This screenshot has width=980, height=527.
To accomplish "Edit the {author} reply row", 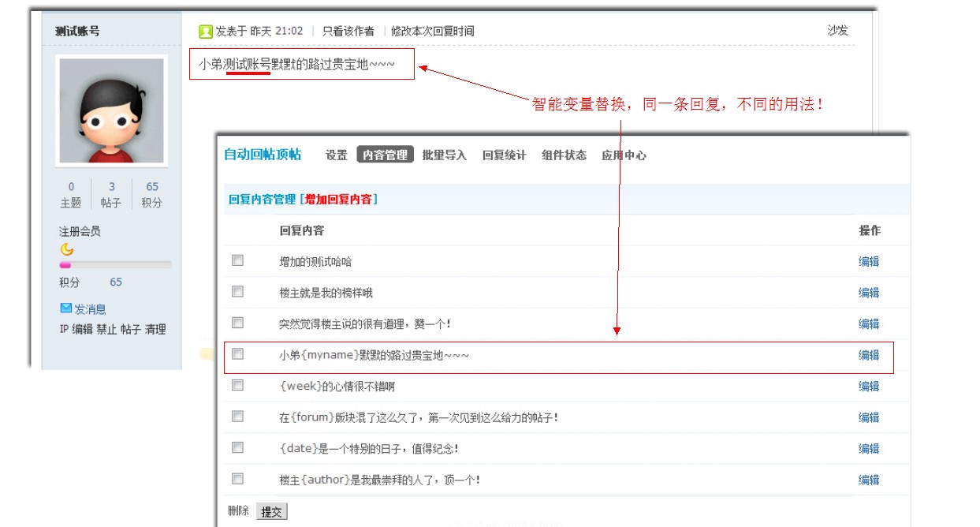I will (x=869, y=480).
